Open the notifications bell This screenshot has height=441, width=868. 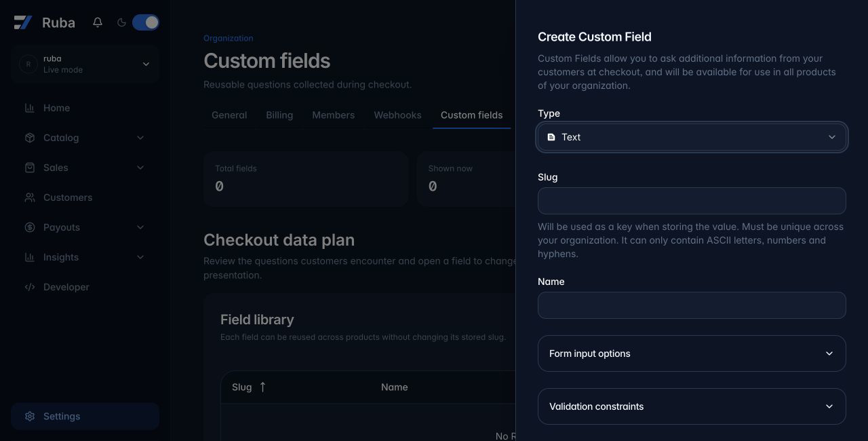pyautogui.click(x=98, y=22)
